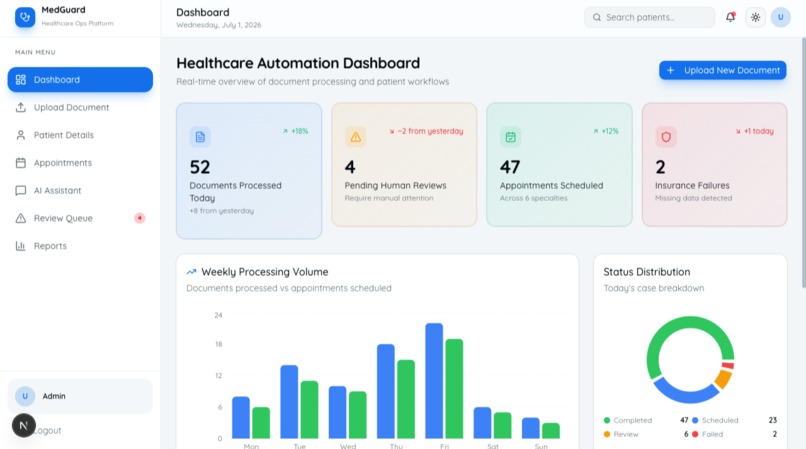Click the Upload New Document button
The height and width of the screenshot is (449, 806).
[x=722, y=70]
